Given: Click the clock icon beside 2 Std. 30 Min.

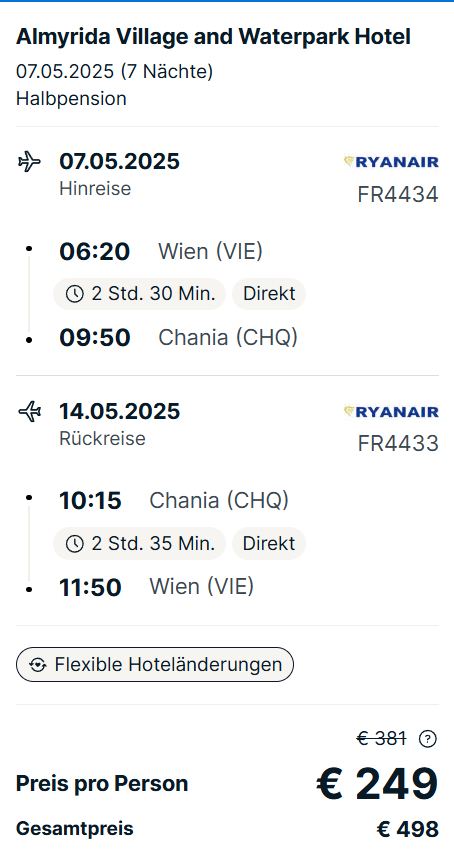Looking at the screenshot, I should click(x=74, y=294).
